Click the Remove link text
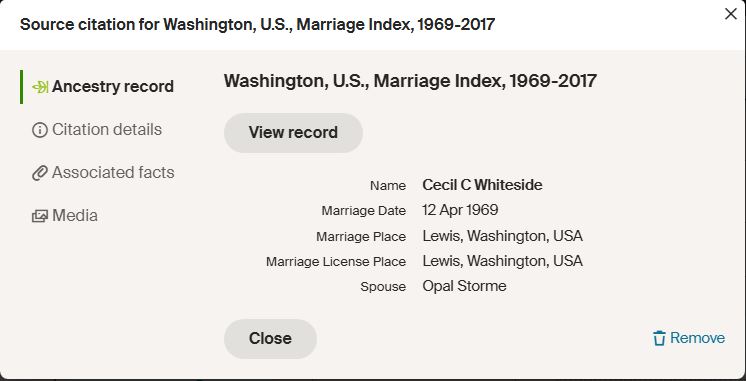The image size is (746, 381). pos(697,338)
